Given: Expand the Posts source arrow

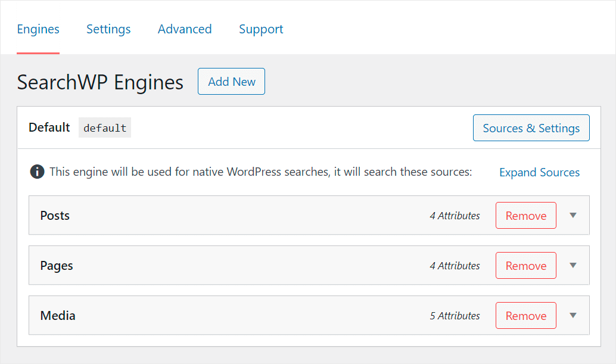Looking at the screenshot, I should 573,215.
